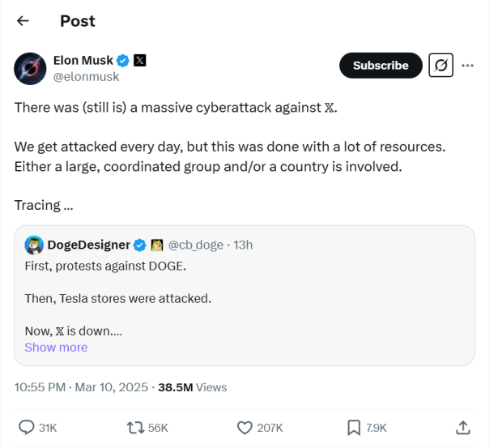Go back using the left arrow icon

click(x=23, y=21)
